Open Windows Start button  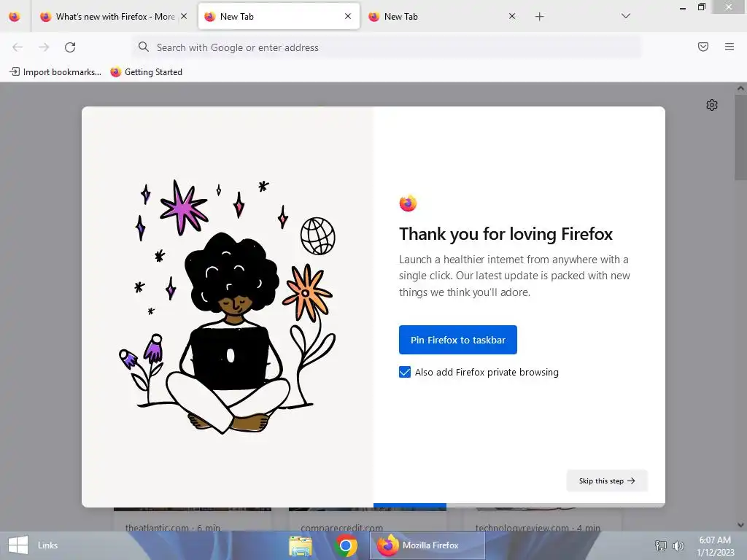(x=18, y=545)
